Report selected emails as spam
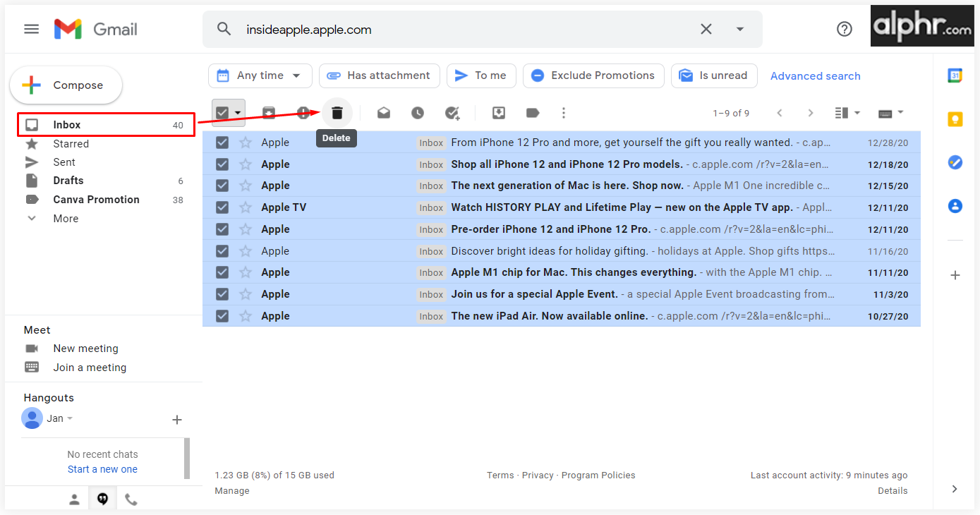Screen dimensions: 980x515 (303, 113)
